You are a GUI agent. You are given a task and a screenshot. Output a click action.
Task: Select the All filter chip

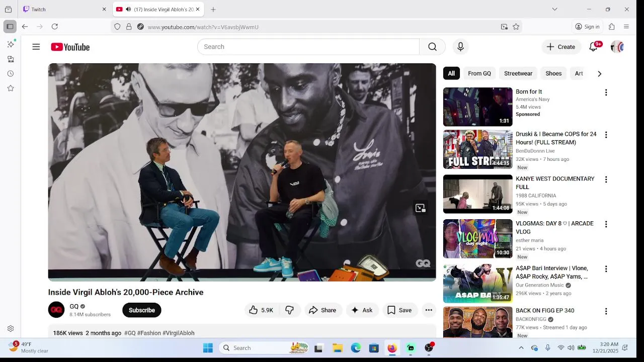tap(451, 73)
